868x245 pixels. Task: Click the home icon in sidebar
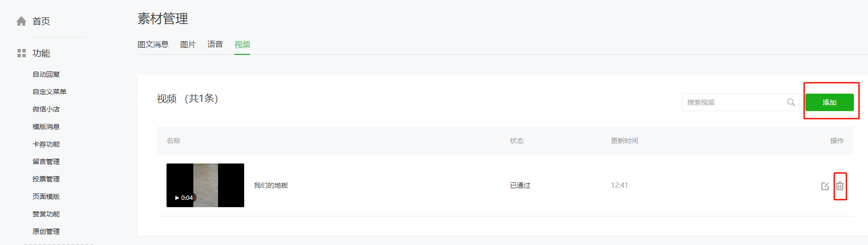21,21
